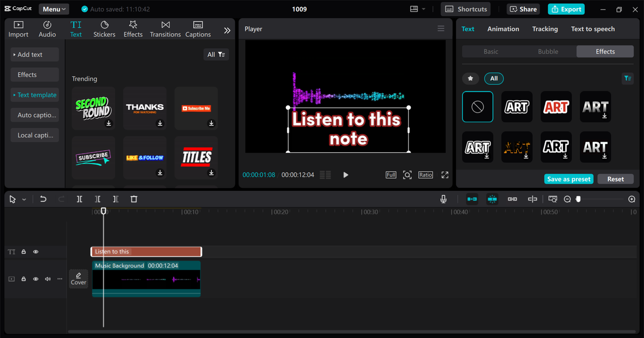Open the Player panel menu

pyautogui.click(x=441, y=29)
